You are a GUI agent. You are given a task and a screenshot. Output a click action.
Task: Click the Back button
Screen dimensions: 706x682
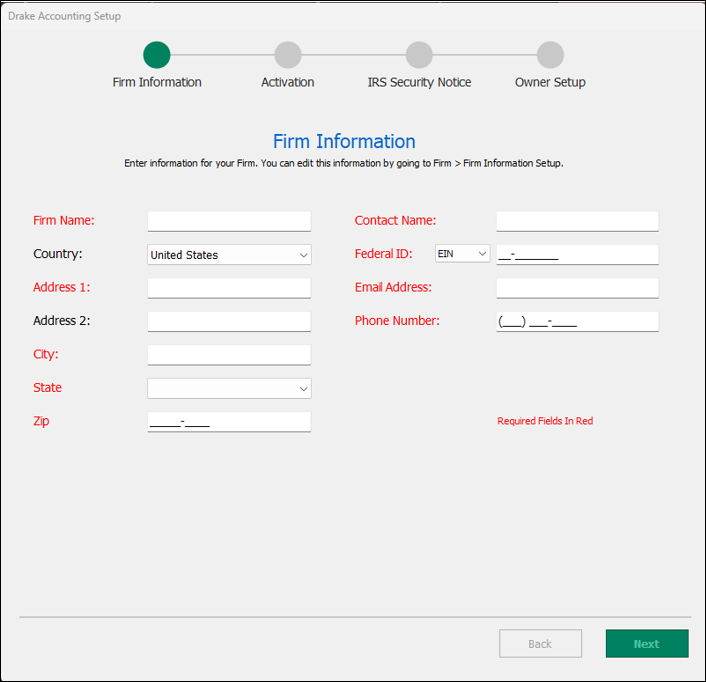(540, 644)
